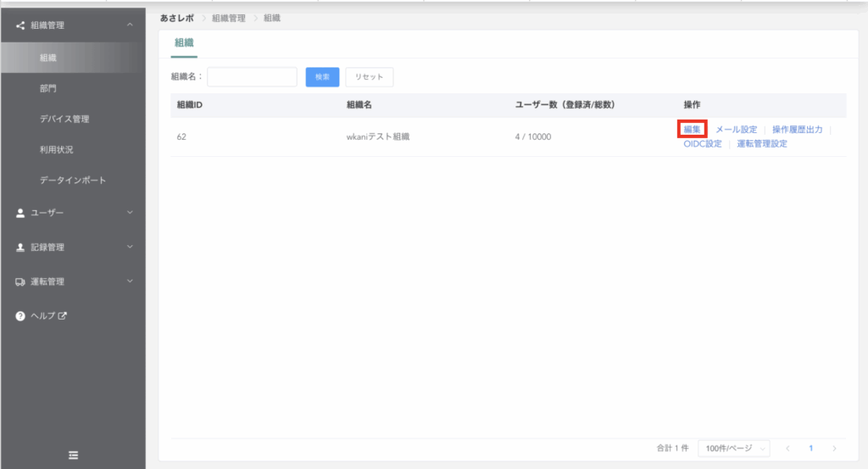This screenshot has width=868, height=469.
Task: Click the truck icon for 運転管理
Action: tap(20, 282)
